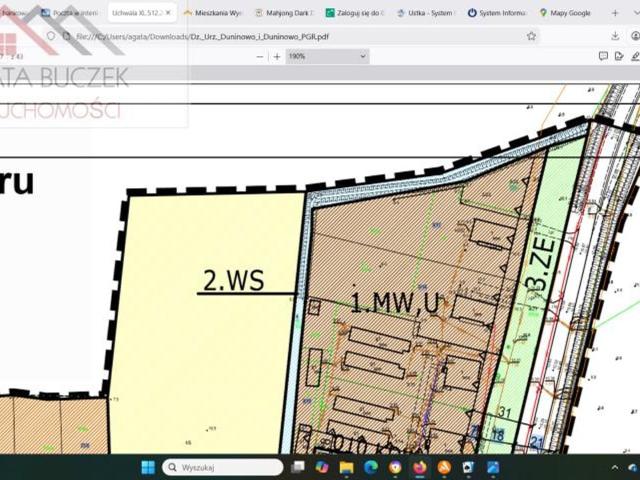Open the Mieszkania browser tab
640x480 pixels.
tap(213, 13)
